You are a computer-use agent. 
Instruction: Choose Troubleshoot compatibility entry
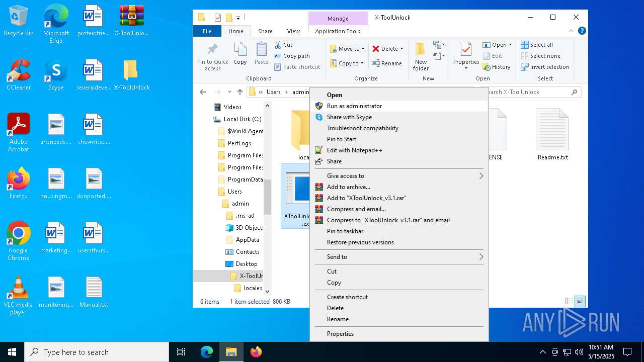(398, 128)
